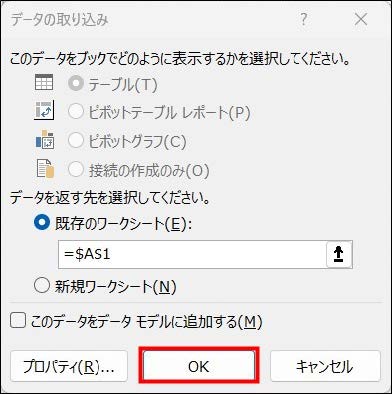The width and height of the screenshot is (392, 394).
Task: Close the データの取り込み dialog
Action: (361, 20)
